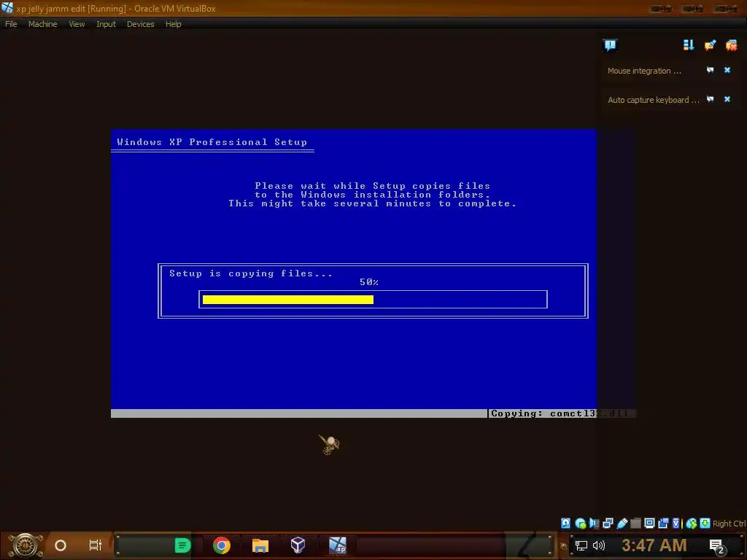Image resolution: width=747 pixels, height=560 pixels.
Task: Click the virtualization V status icon
Action: point(676,524)
